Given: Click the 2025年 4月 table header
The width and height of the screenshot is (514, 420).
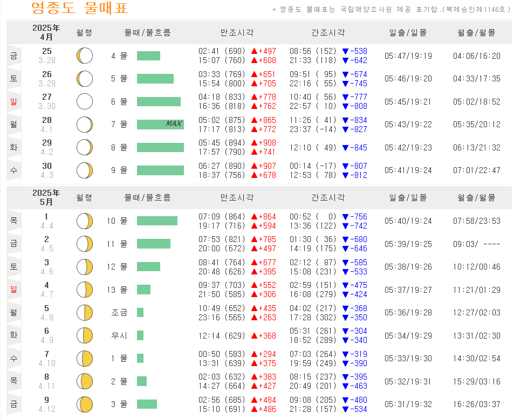Looking at the screenshot, I should 46,32.
